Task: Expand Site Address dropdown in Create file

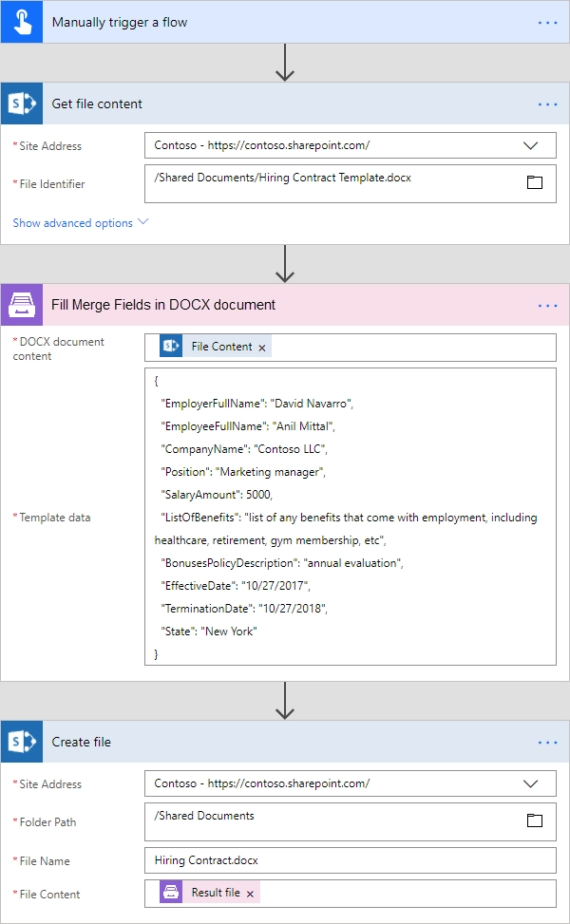Action: 530,783
